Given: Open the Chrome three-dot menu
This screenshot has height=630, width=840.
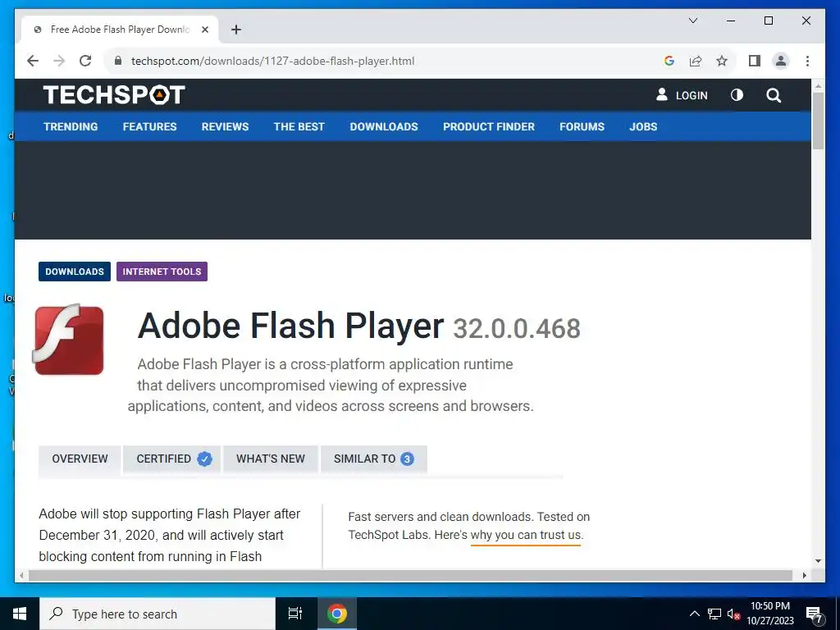Looking at the screenshot, I should pyautogui.click(x=807, y=61).
